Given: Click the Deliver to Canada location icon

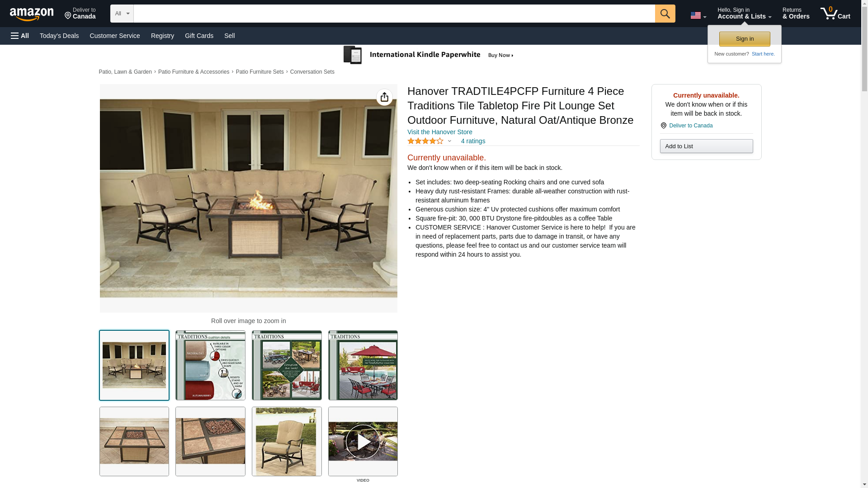Looking at the screenshot, I should pos(663,126).
